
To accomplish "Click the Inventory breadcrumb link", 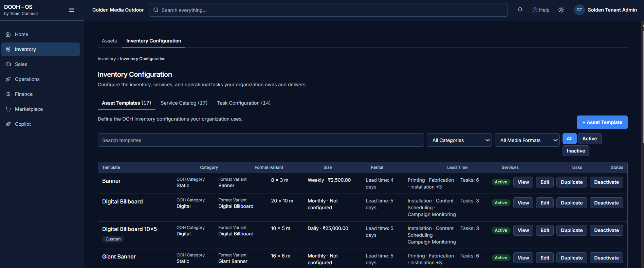I will click(x=107, y=59).
